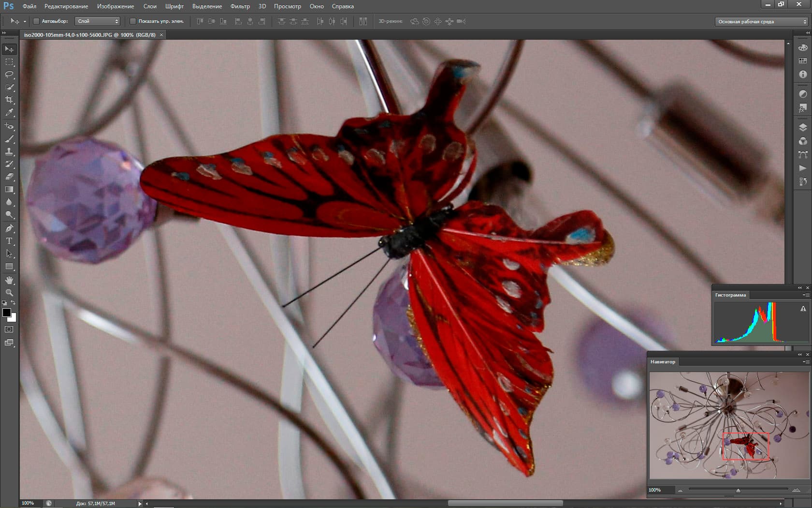Collapse the Гистограмма panel to icons
Screen dimensions: 812x508
(799, 288)
